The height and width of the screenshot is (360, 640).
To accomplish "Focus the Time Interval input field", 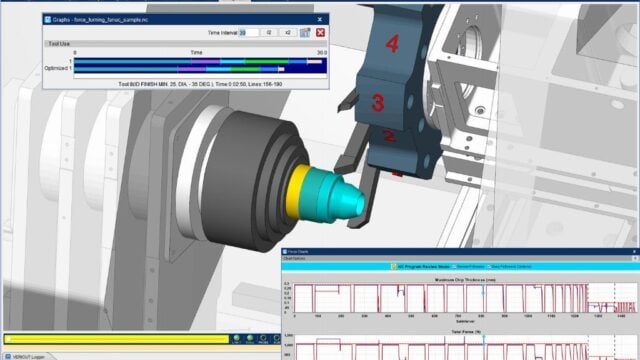I will point(249,33).
